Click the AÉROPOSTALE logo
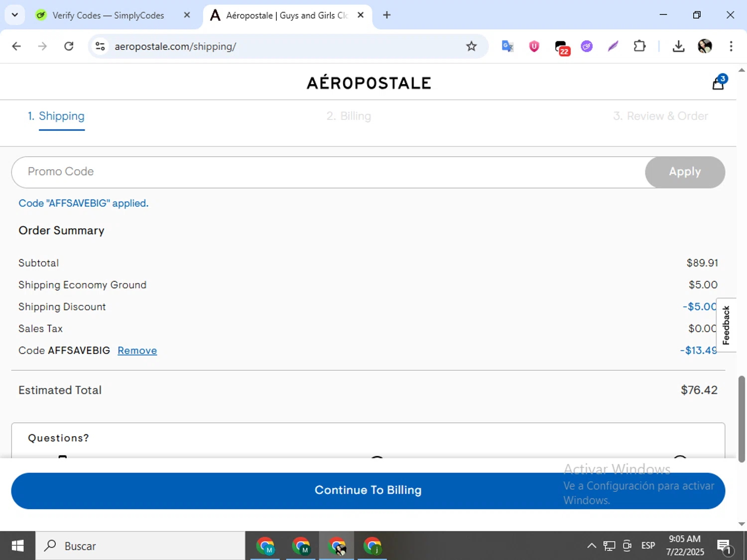 369,83
